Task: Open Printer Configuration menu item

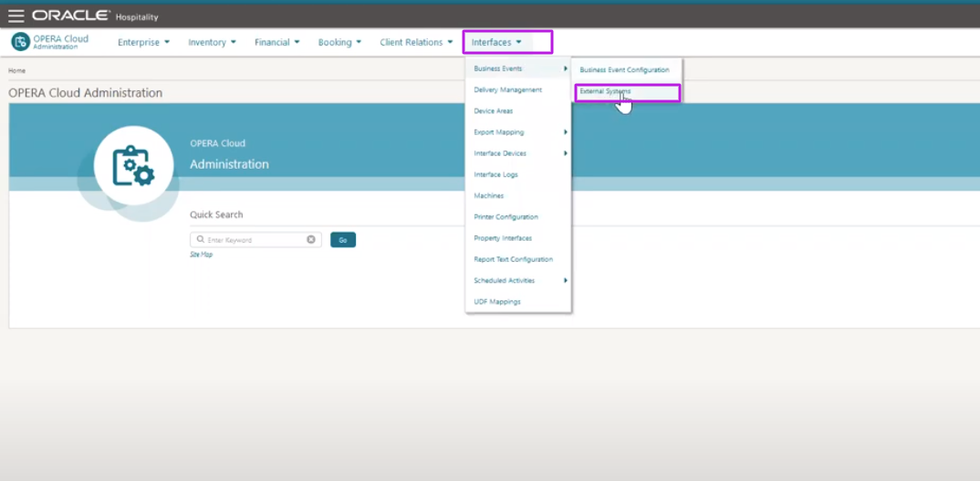Action: click(x=506, y=217)
